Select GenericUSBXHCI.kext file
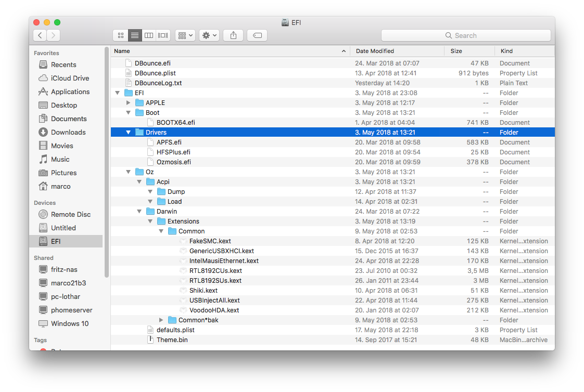The height and width of the screenshot is (392, 584). click(333, 251)
